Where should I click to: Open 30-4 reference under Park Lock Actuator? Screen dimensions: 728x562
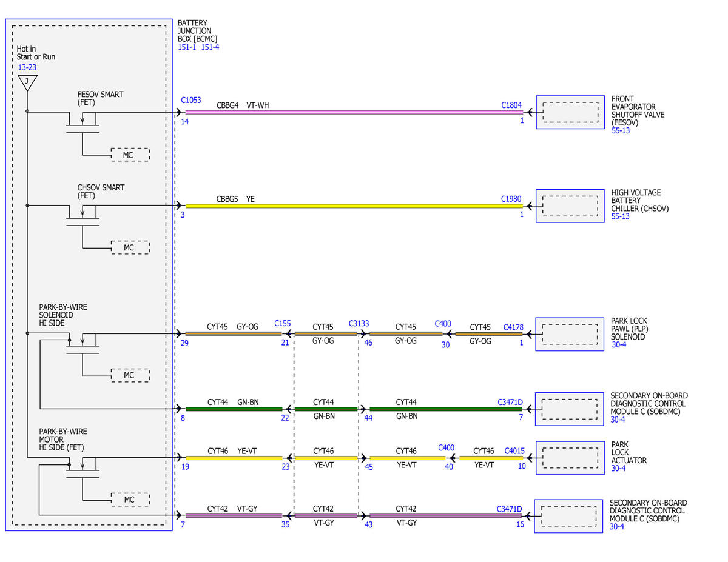point(619,469)
